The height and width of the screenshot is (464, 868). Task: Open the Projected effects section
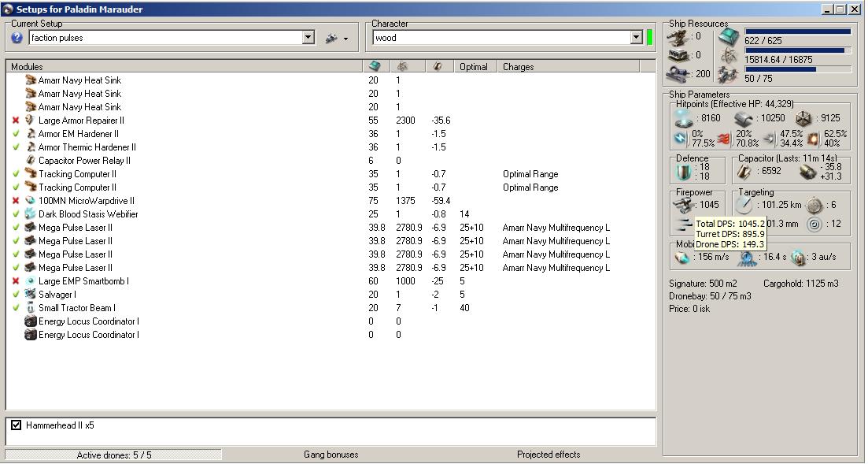(549, 455)
